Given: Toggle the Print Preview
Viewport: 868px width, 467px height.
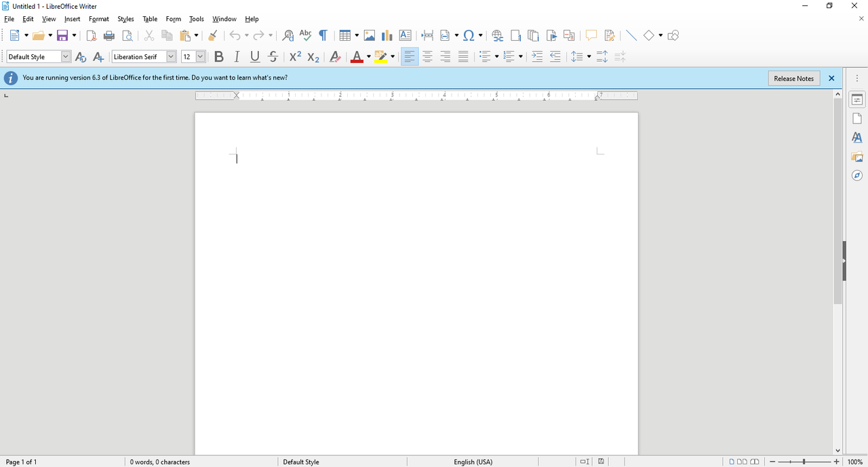Looking at the screenshot, I should pyautogui.click(x=127, y=35).
